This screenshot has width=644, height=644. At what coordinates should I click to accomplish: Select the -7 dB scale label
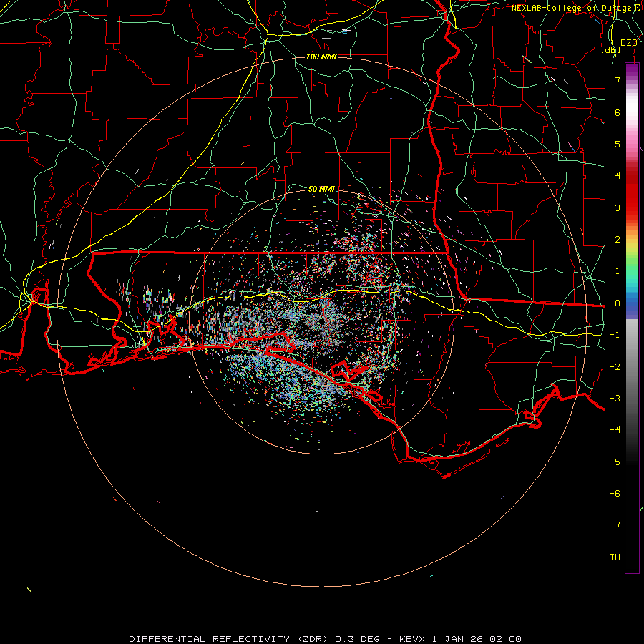[x=615, y=525]
